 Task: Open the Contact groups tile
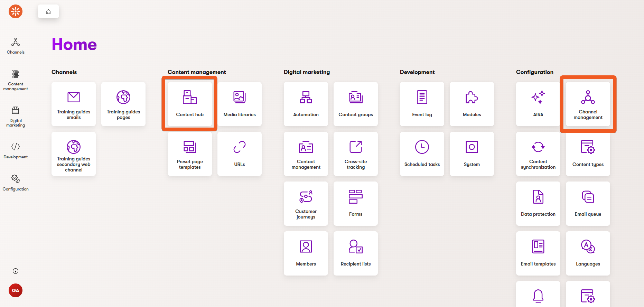(356, 104)
